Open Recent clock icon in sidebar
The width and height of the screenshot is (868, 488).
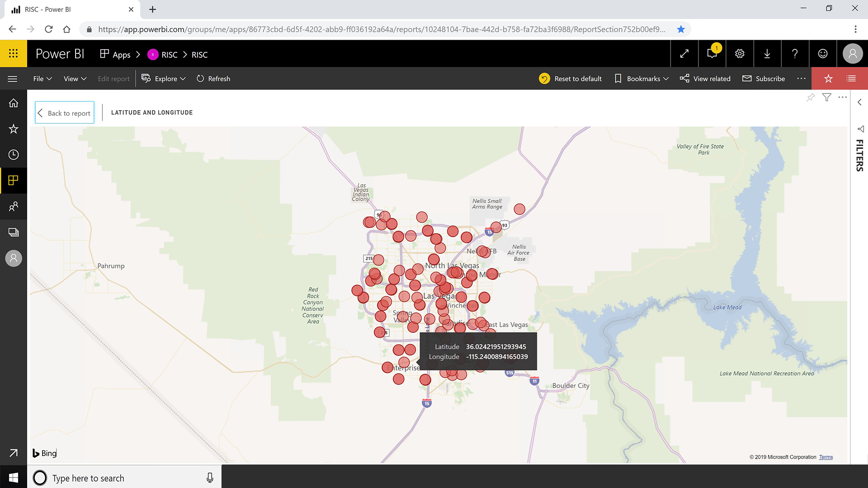(14, 155)
